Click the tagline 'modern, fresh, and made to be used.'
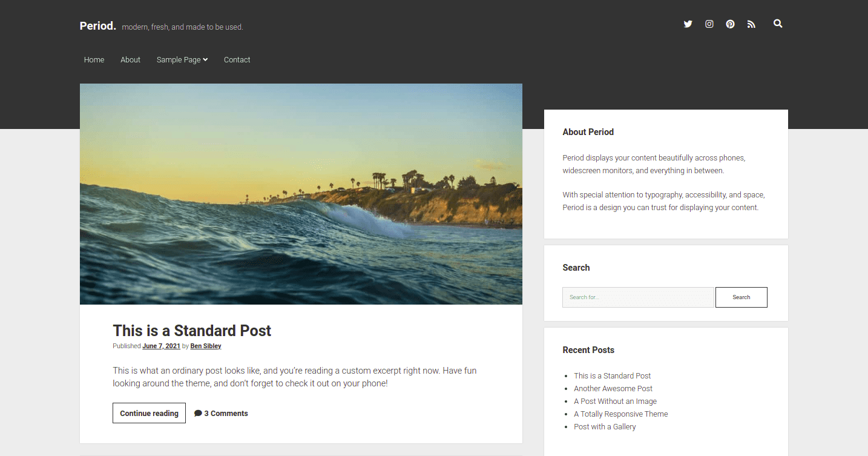Screen dimensions: 868x456 [x=182, y=27]
